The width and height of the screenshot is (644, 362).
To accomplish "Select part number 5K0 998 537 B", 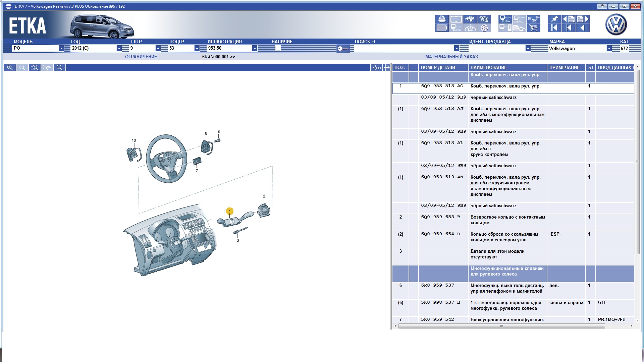I will pos(441,302).
